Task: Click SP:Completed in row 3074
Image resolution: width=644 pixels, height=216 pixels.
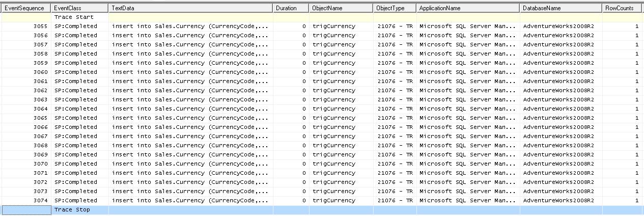Action: [x=75, y=201]
